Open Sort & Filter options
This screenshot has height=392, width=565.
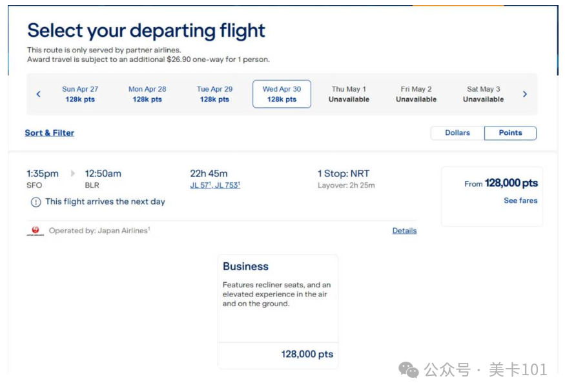click(x=49, y=133)
